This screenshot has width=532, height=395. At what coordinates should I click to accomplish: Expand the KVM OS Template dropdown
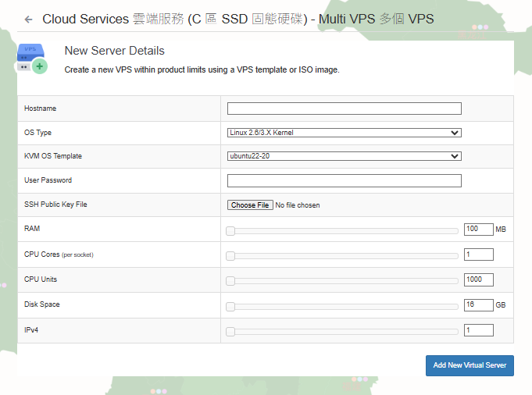pyautogui.click(x=344, y=156)
